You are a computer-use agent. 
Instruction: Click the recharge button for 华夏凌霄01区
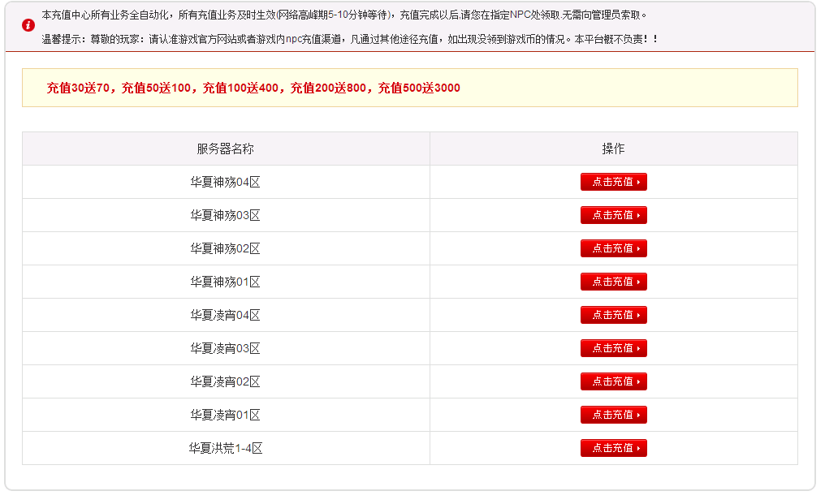pyautogui.click(x=613, y=415)
